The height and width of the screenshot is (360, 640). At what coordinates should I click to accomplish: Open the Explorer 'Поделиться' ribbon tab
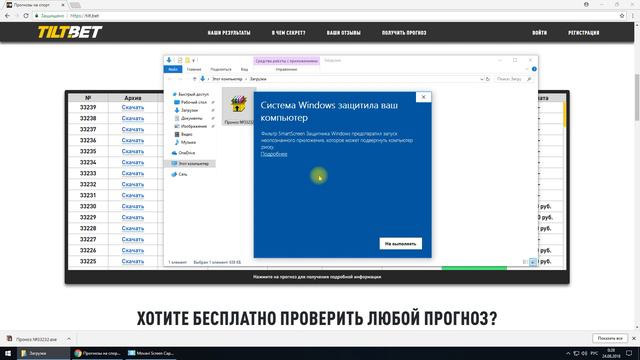click(x=220, y=69)
